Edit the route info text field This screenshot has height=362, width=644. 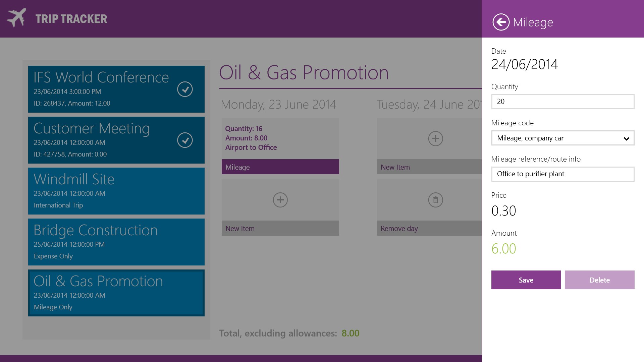click(x=562, y=174)
